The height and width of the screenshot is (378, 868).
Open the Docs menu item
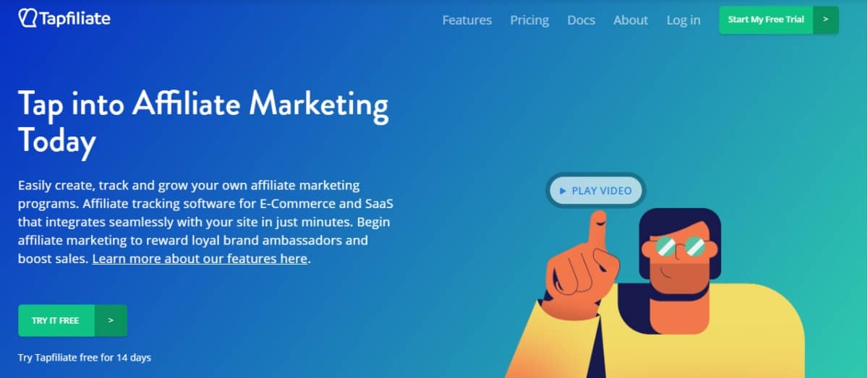(x=581, y=20)
